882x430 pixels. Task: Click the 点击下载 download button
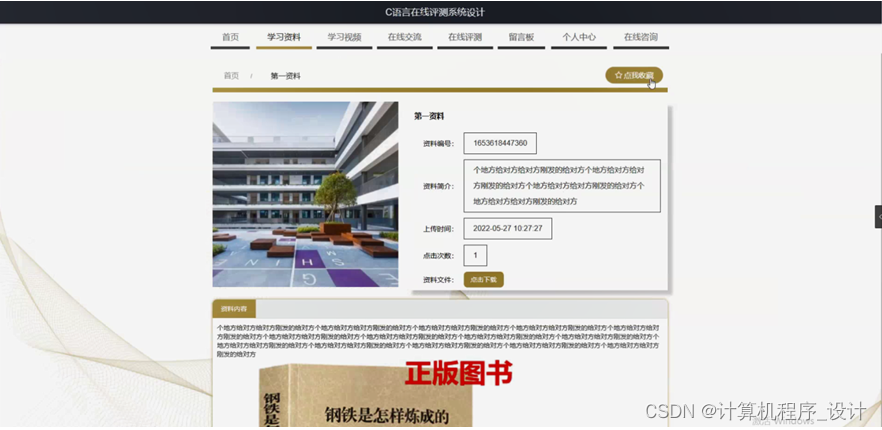(x=484, y=280)
